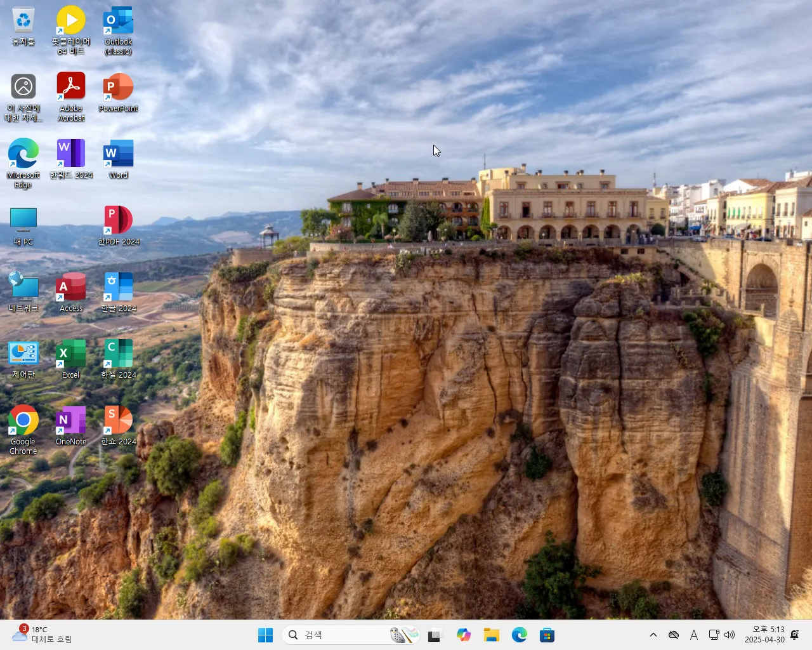
Task: Toggle the IME input mode 'A' indicator
Action: (x=694, y=635)
